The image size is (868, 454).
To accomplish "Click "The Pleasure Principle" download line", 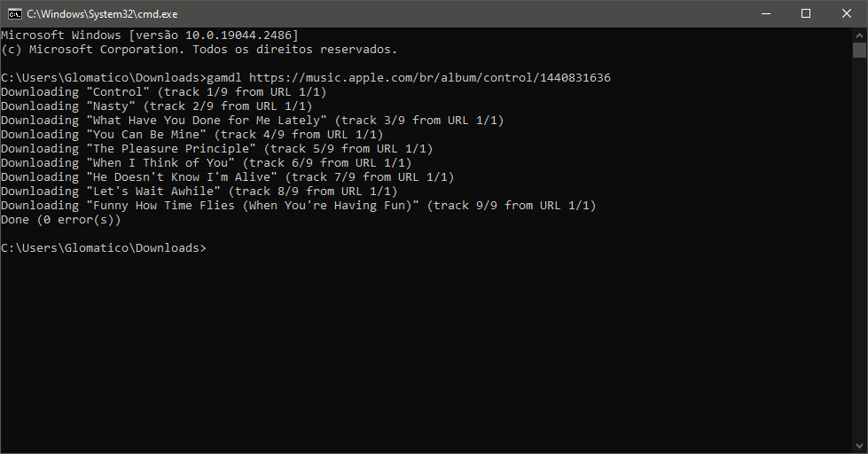I will 216,149.
